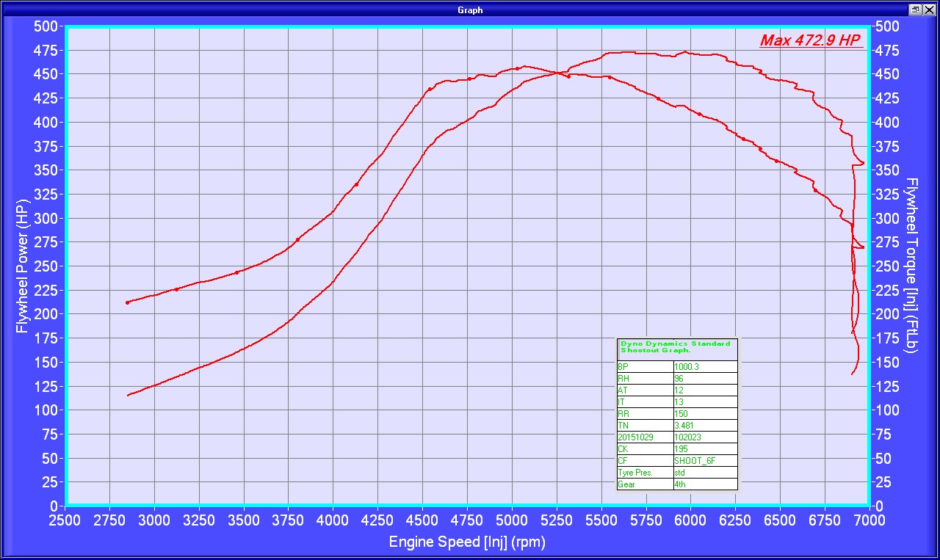Click the RR label cell
This screenshot has height=560, width=940.
[646, 414]
